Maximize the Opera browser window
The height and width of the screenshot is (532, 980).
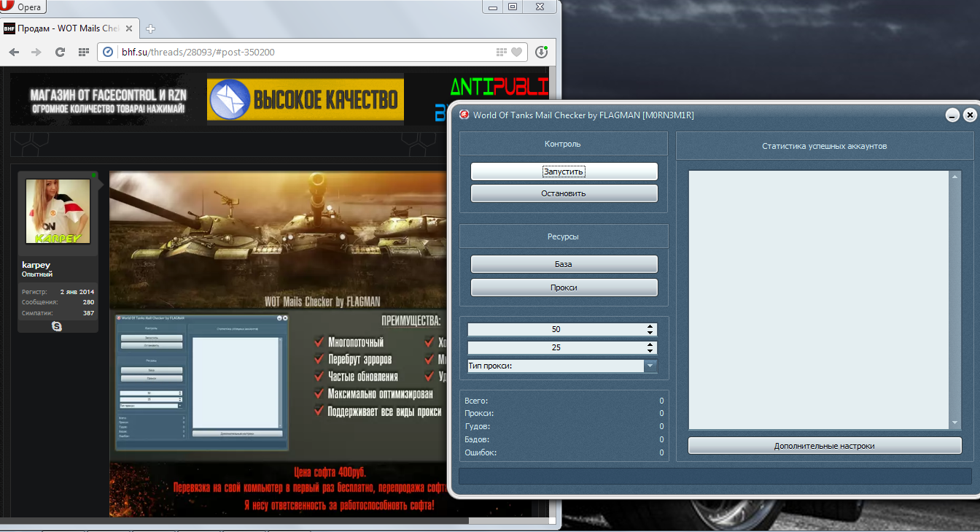pos(513,7)
